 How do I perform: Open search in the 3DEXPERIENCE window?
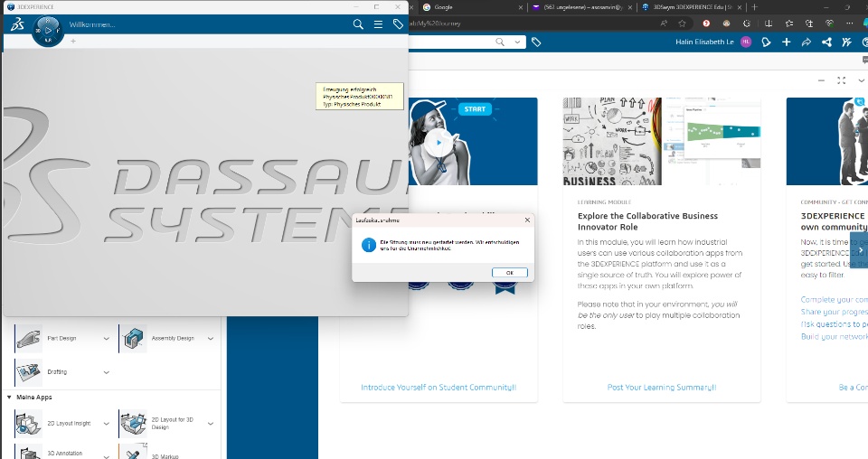tap(358, 24)
